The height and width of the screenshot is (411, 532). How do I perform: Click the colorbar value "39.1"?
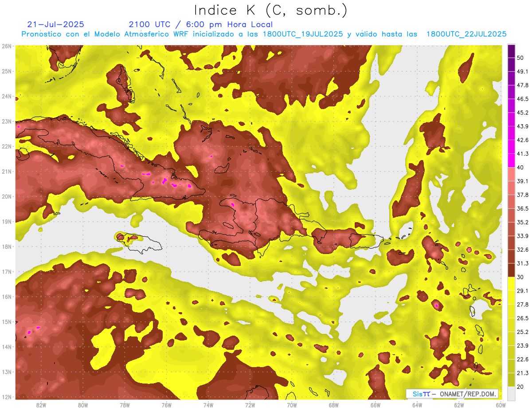(522, 181)
